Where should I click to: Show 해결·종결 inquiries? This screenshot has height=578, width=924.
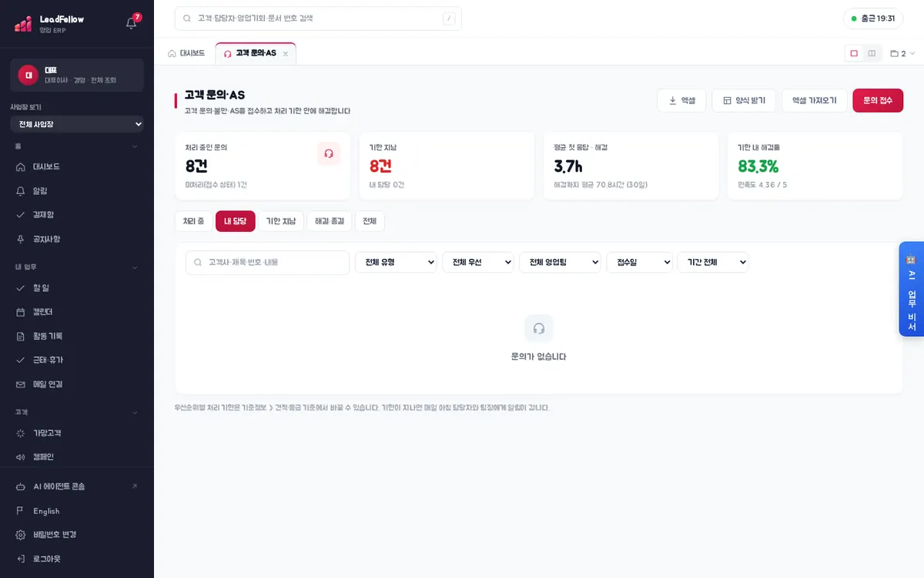tap(330, 221)
